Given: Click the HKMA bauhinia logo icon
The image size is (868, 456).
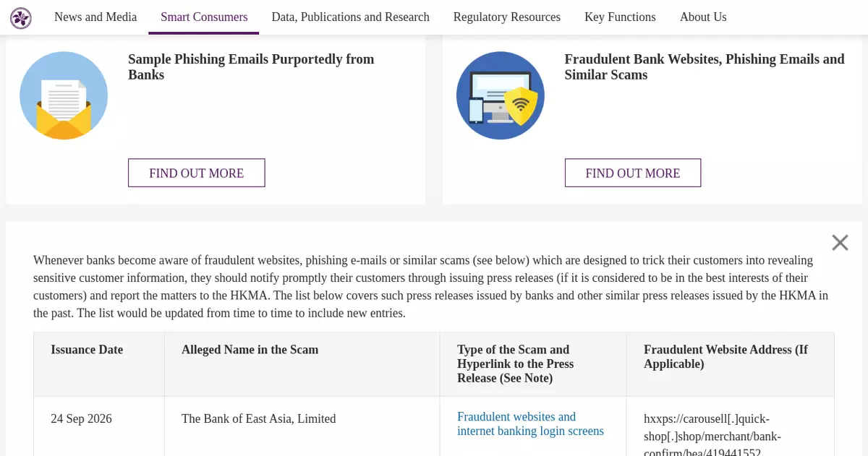Looking at the screenshot, I should [x=21, y=19].
